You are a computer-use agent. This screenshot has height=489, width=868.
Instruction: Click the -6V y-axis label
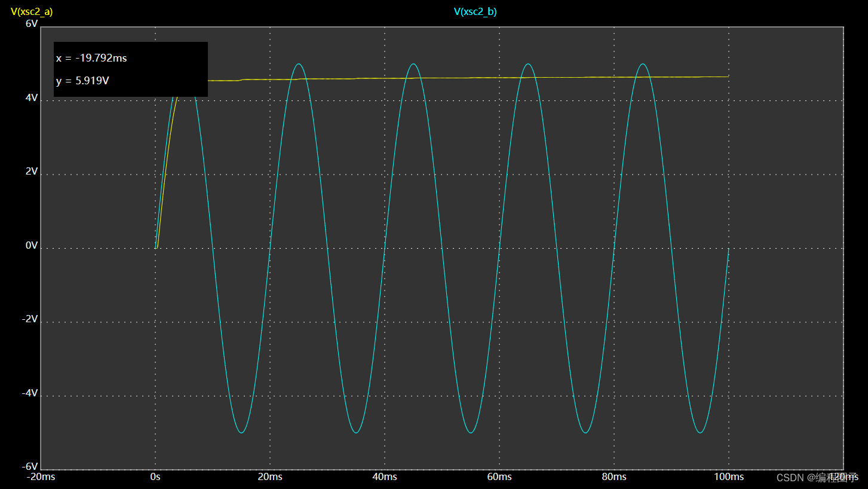[30, 466]
